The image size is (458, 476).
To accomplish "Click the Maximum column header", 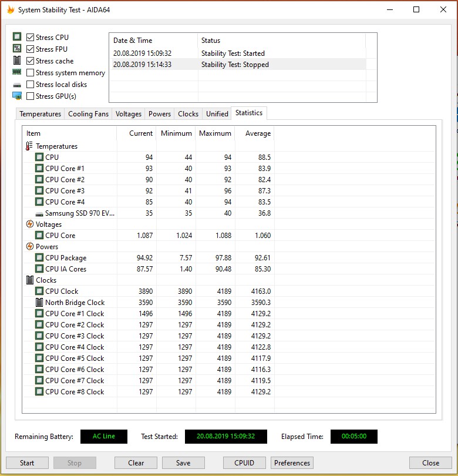I will [x=215, y=133].
